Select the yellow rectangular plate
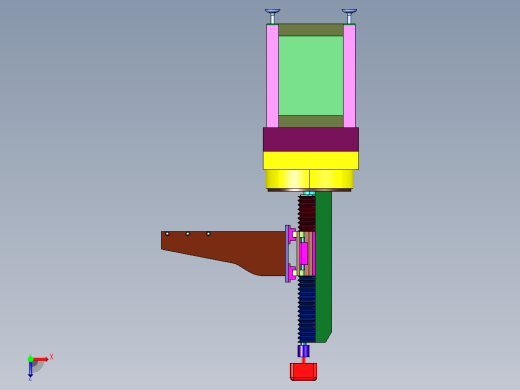Image resolution: width=520 pixels, height=390 pixels. pos(311,161)
